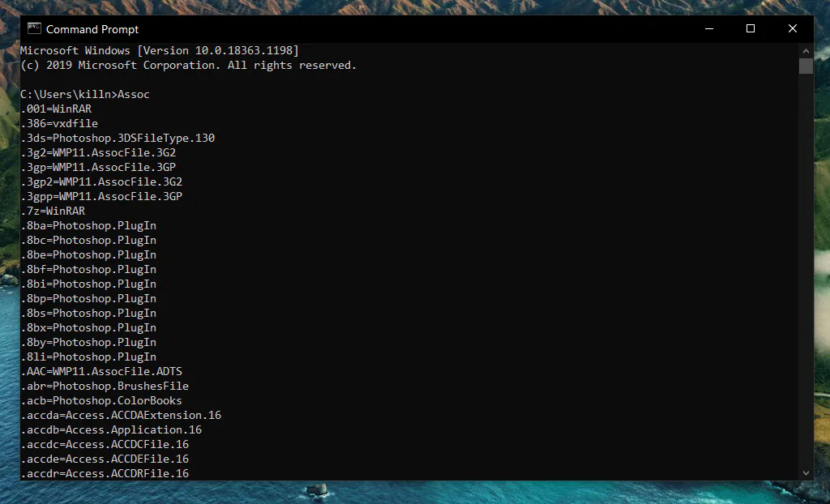Click the .8bf=Photoshop.PlugIn line
This screenshot has width=830, height=504.
click(x=88, y=270)
